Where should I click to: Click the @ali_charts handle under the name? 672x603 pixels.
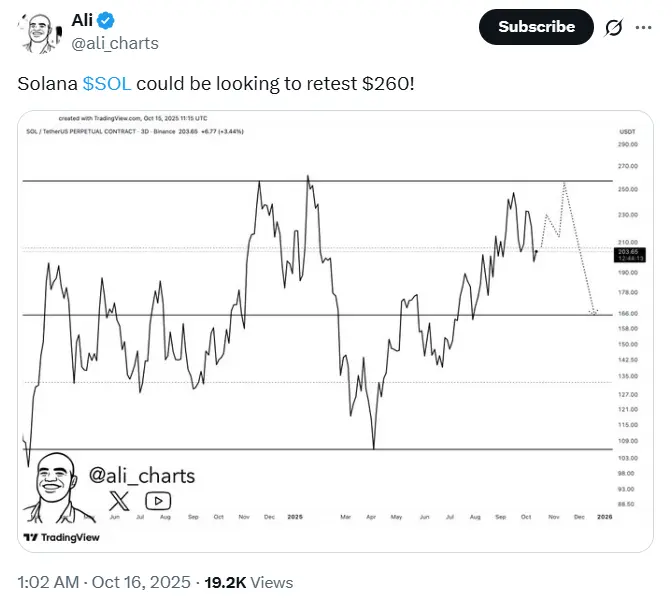[115, 43]
